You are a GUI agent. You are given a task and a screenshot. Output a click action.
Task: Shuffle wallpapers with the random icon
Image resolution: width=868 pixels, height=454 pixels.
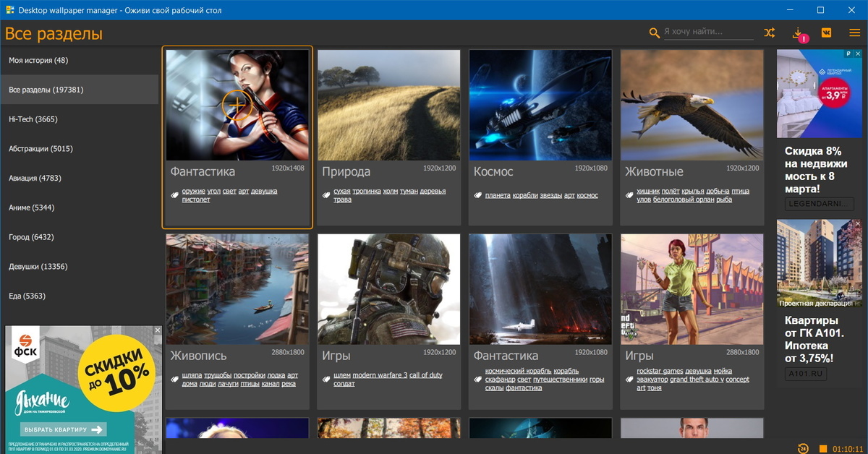click(769, 33)
